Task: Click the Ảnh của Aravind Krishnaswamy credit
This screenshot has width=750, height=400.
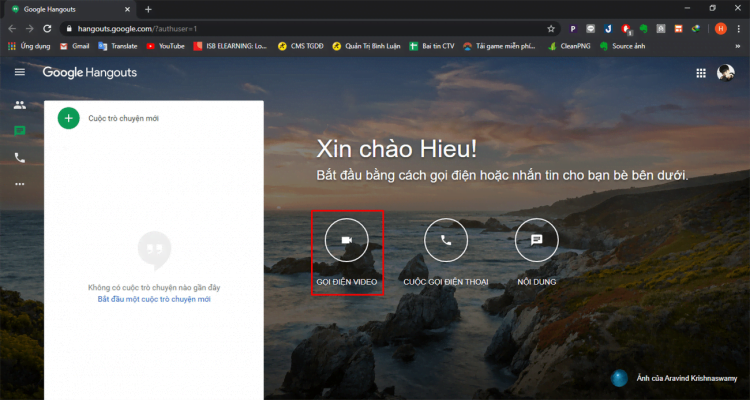Action: (x=687, y=378)
